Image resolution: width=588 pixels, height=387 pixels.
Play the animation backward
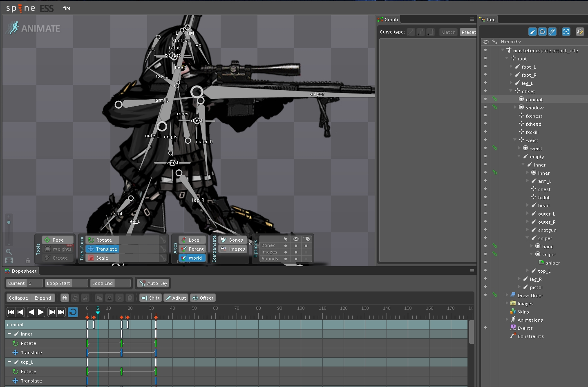pos(31,312)
